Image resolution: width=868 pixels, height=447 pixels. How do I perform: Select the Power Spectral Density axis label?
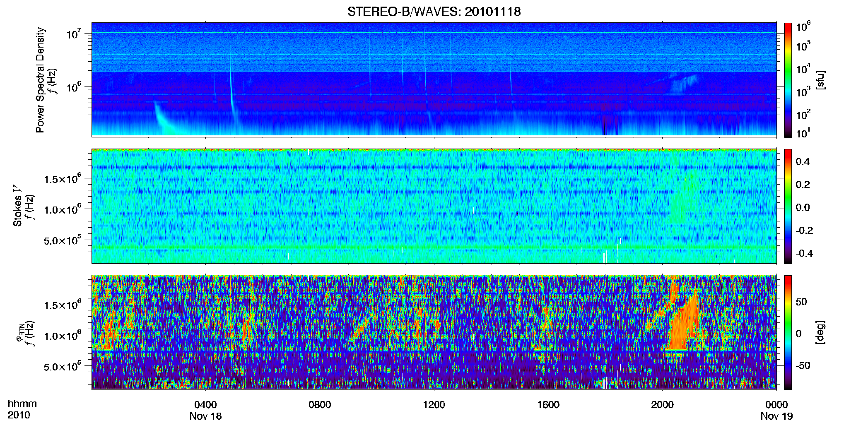click(x=40, y=80)
